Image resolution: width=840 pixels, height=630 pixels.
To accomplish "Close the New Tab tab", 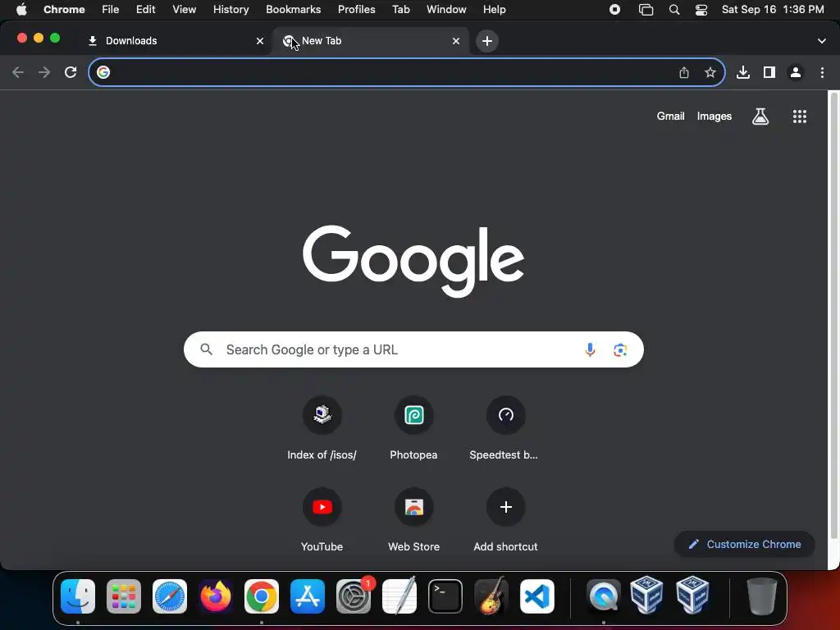I will pyautogui.click(x=456, y=41).
